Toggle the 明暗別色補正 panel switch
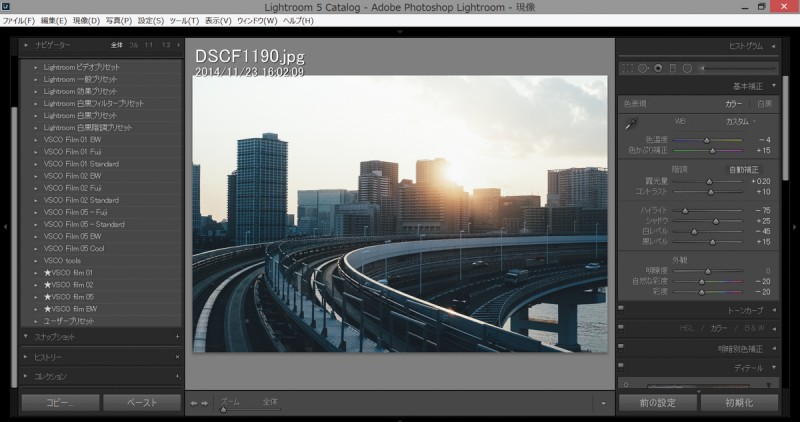 [621, 349]
